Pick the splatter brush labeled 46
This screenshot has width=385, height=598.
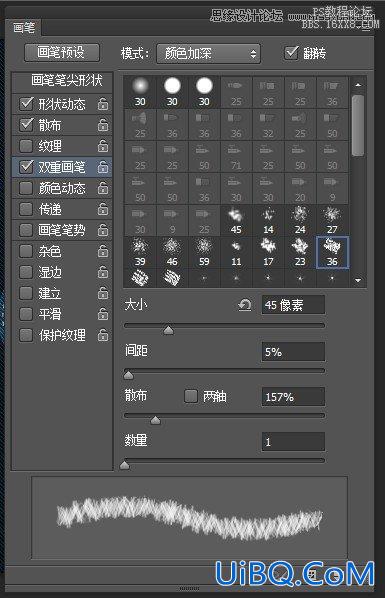[172, 252]
